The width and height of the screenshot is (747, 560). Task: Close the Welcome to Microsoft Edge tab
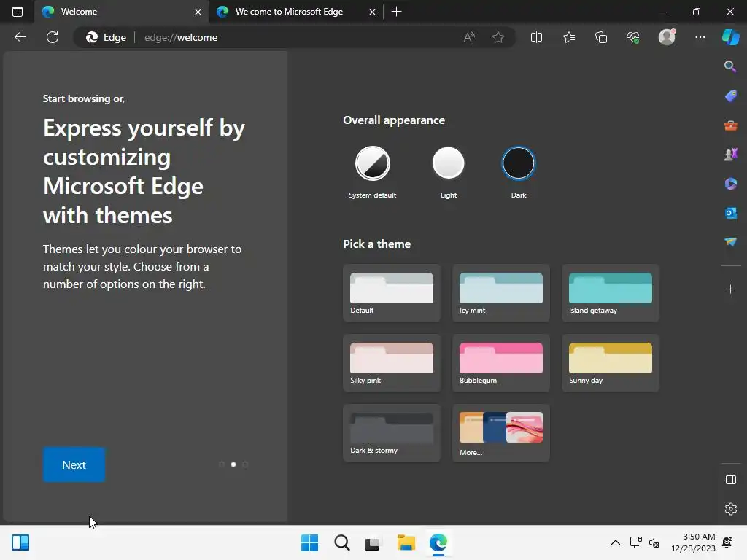(x=372, y=12)
